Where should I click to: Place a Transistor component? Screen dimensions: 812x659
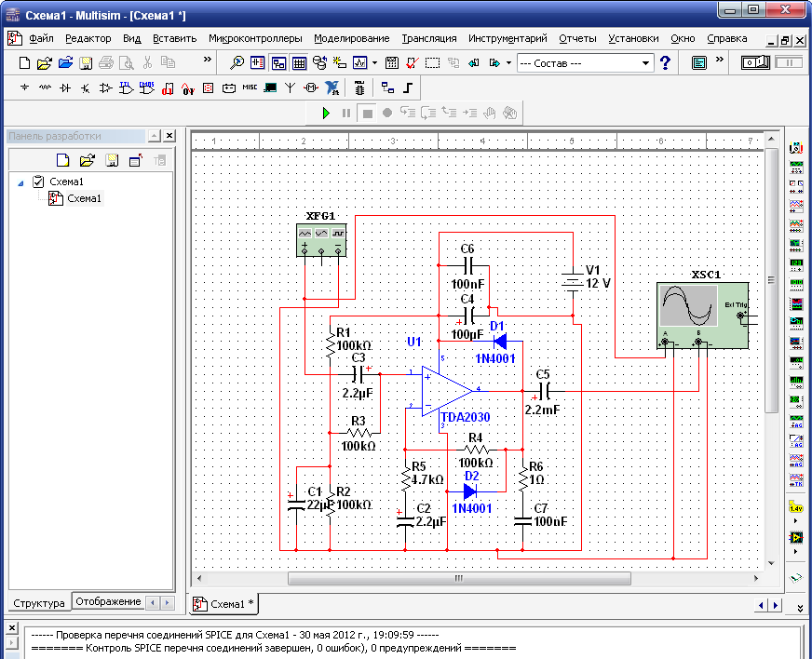[86, 88]
